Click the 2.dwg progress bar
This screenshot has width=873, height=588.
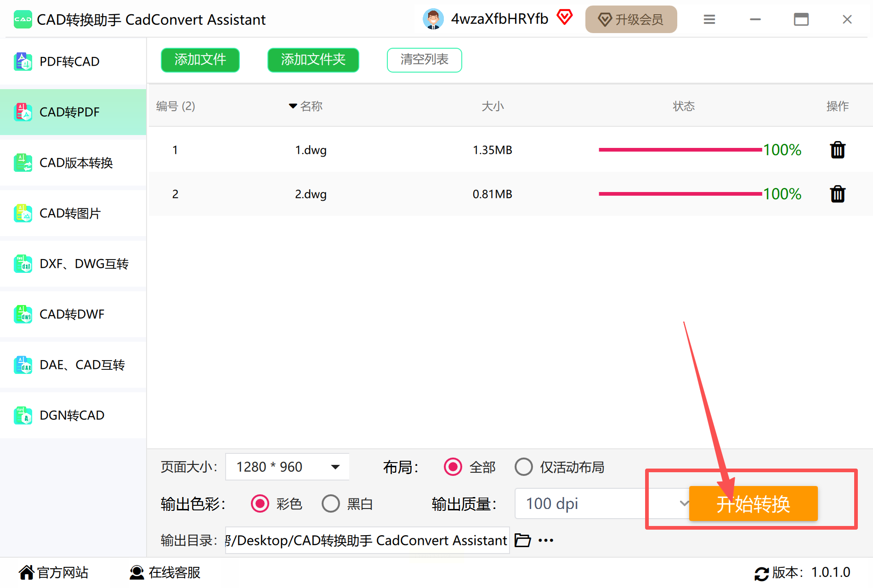(x=680, y=194)
